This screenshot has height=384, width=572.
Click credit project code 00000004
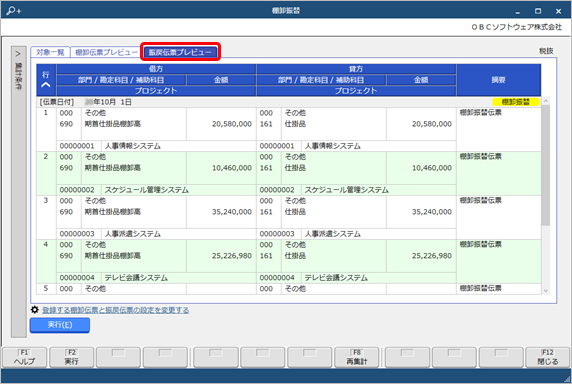click(277, 278)
